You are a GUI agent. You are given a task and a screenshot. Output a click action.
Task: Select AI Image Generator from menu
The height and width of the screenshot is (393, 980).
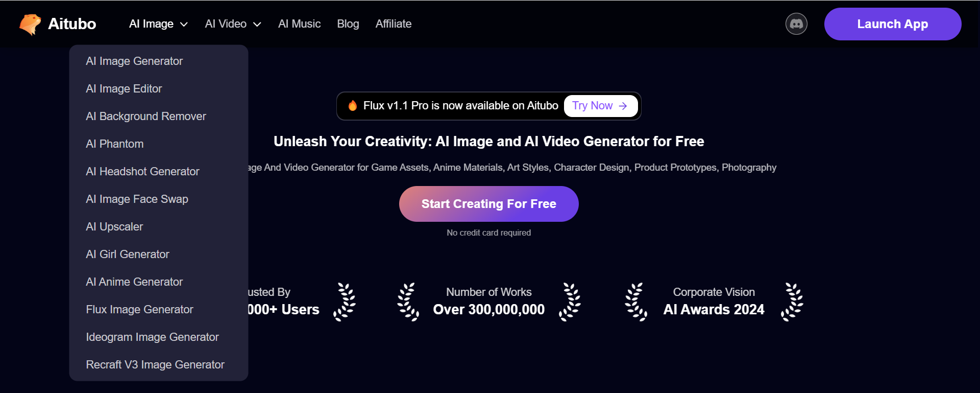[x=134, y=61]
